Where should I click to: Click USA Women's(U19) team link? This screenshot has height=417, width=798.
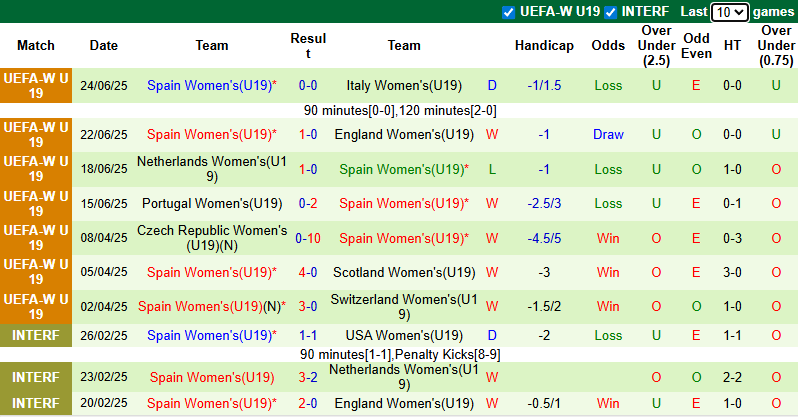[x=404, y=335]
